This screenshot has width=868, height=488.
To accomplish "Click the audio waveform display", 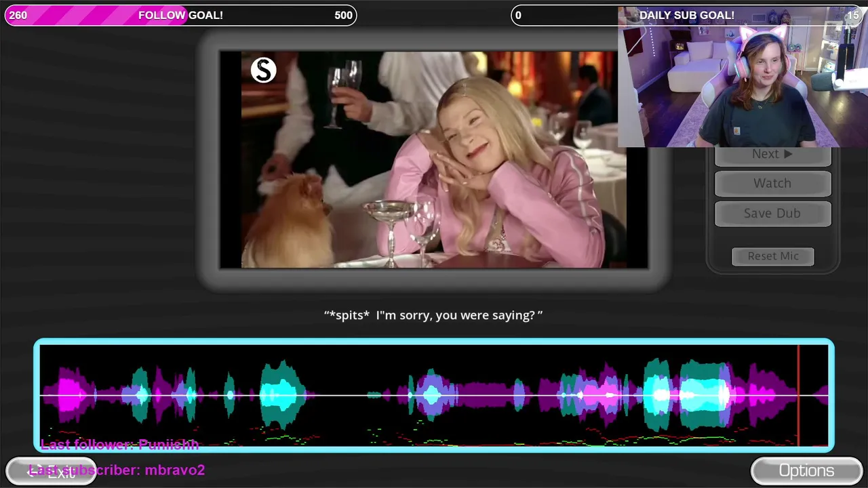I will coord(434,395).
